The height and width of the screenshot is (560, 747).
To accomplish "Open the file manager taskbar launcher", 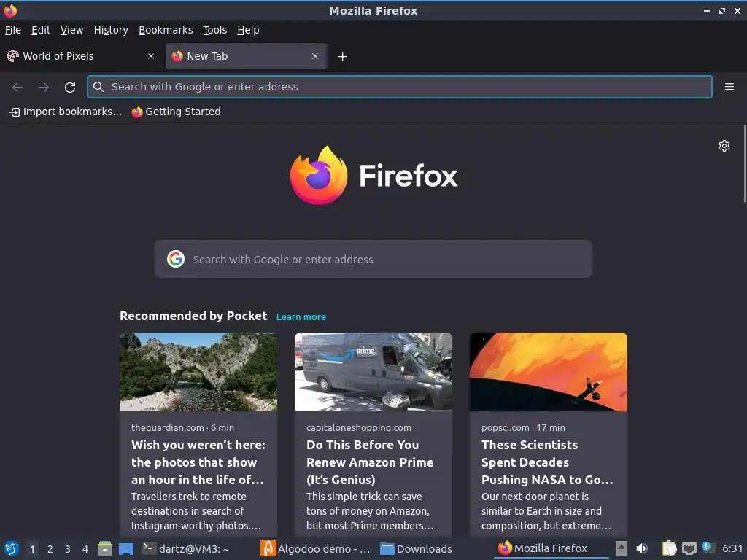I will tap(105, 548).
